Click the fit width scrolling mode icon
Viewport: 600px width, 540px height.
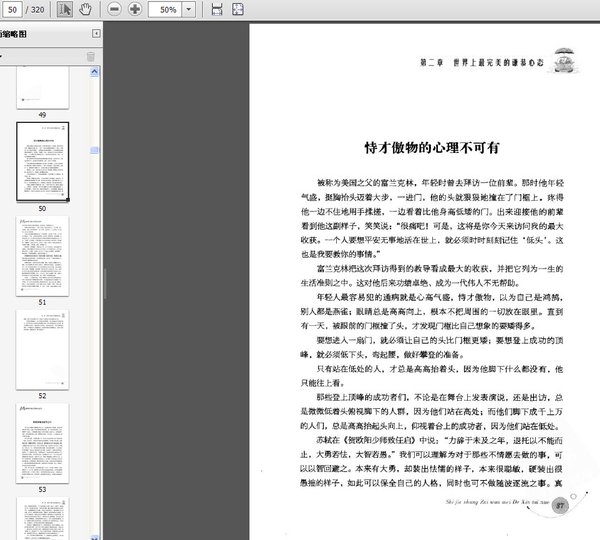point(217,9)
